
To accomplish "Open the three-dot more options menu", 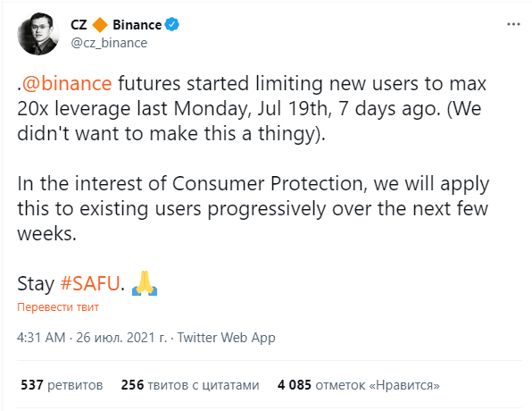I will pos(513,24).
